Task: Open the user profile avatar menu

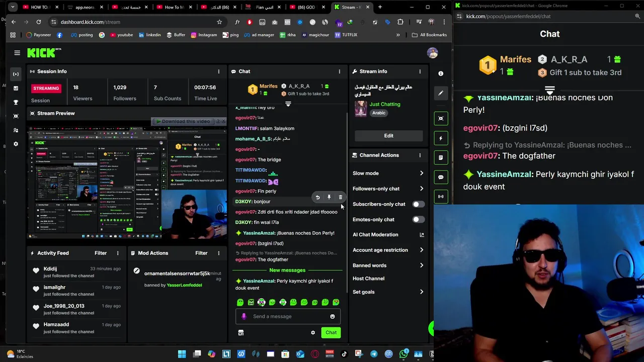Action: [432, 53]
